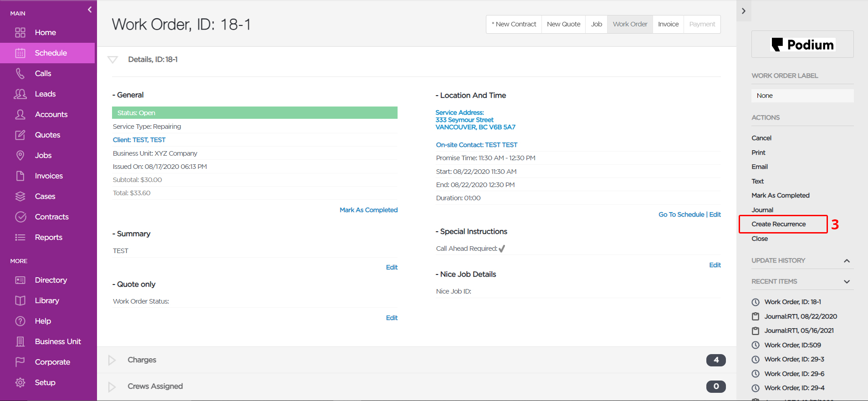Screen dimensions: 868x401
Task: Open the Client: TEST, TEST link
Action: tap(139, 140)
